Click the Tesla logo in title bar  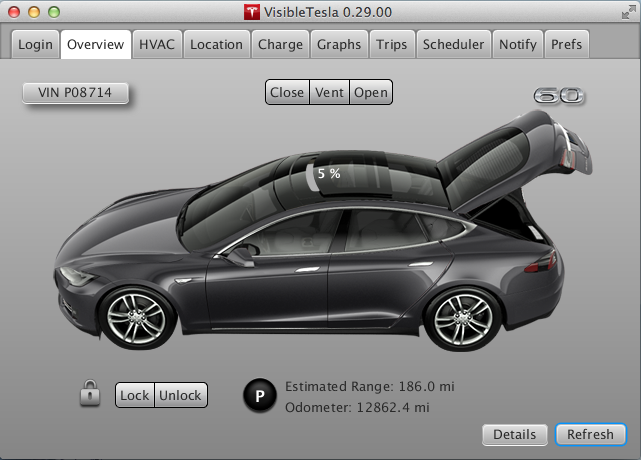[x=252, y=12]
